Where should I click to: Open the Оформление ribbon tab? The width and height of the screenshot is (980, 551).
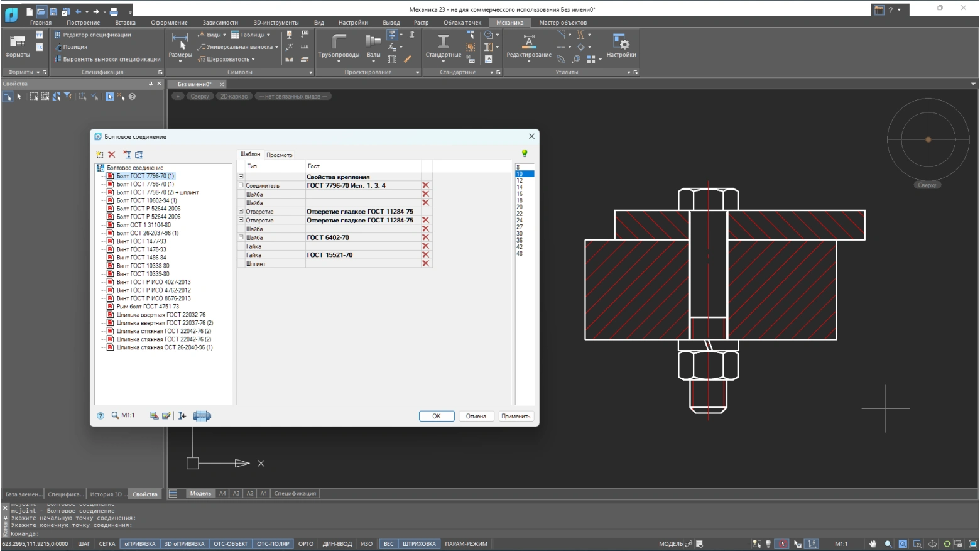(x=169, y=23)
